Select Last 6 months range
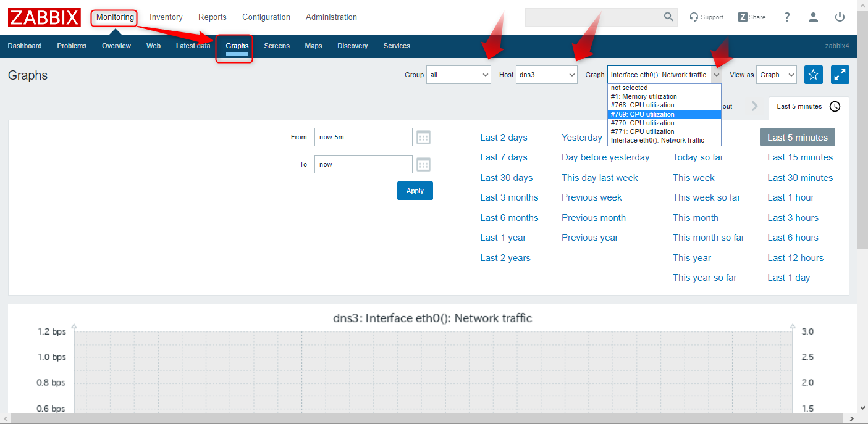Image resolution: width=868 pixels, height=424 pixels. click(x=509, y=218)
